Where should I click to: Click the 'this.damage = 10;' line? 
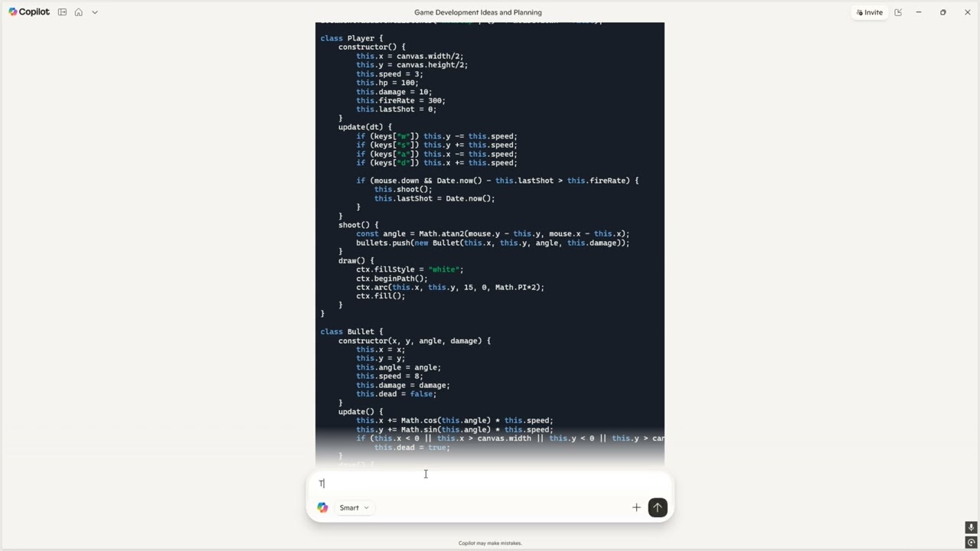pos(394,92)
